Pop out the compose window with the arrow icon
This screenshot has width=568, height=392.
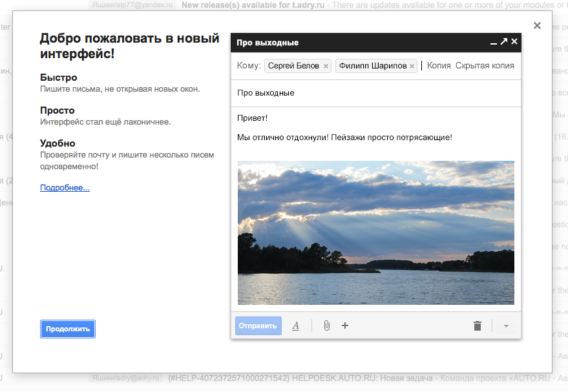pos(504,42)
